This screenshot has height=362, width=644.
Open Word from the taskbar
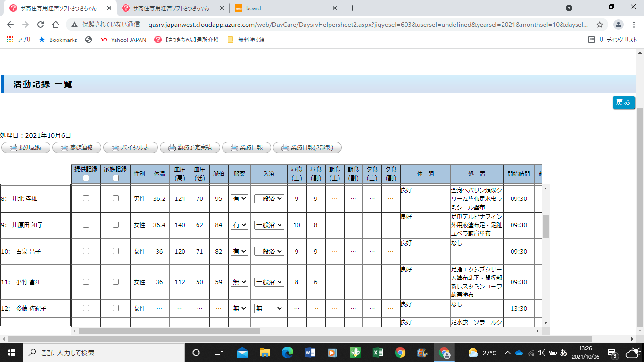coord(310,353)
